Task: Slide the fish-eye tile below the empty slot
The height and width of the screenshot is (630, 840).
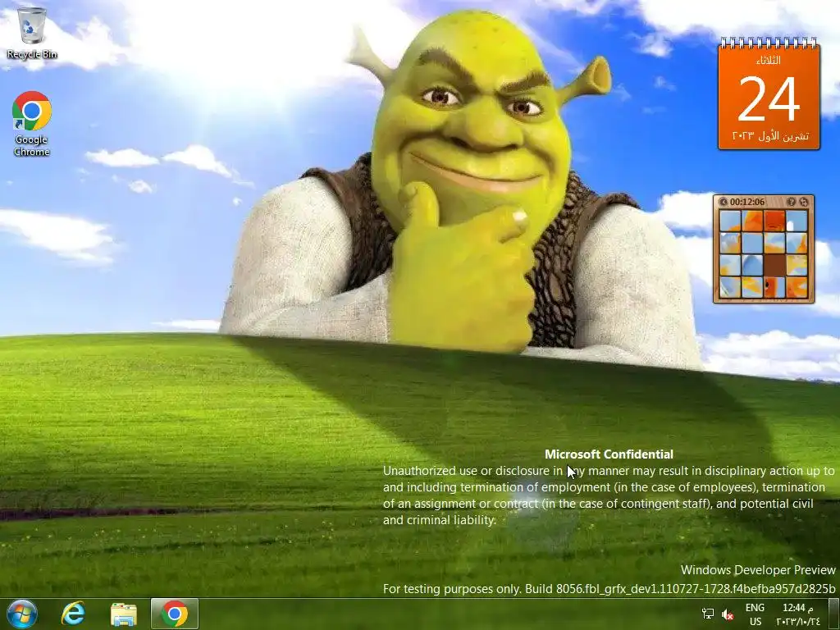Action: [x=774, y=287]
